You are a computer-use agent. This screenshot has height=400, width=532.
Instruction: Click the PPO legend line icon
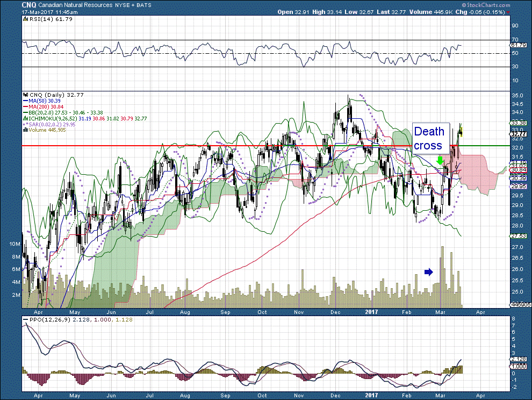(x=25, y=320)
